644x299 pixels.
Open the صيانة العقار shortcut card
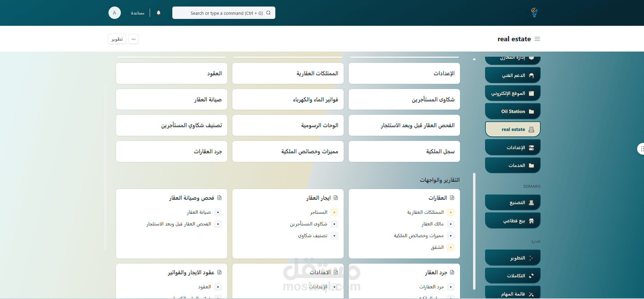(x=172, y=99)
